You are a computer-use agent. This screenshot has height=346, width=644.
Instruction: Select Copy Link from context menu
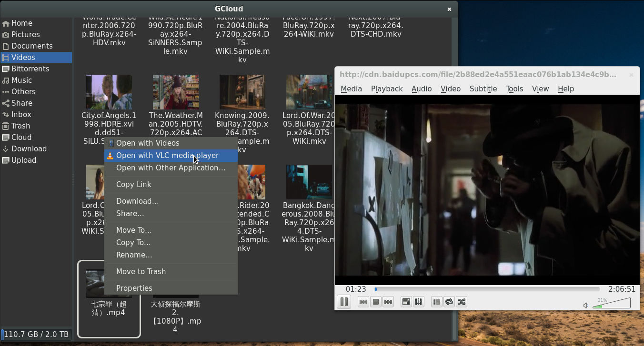click(x=171, y=184)
